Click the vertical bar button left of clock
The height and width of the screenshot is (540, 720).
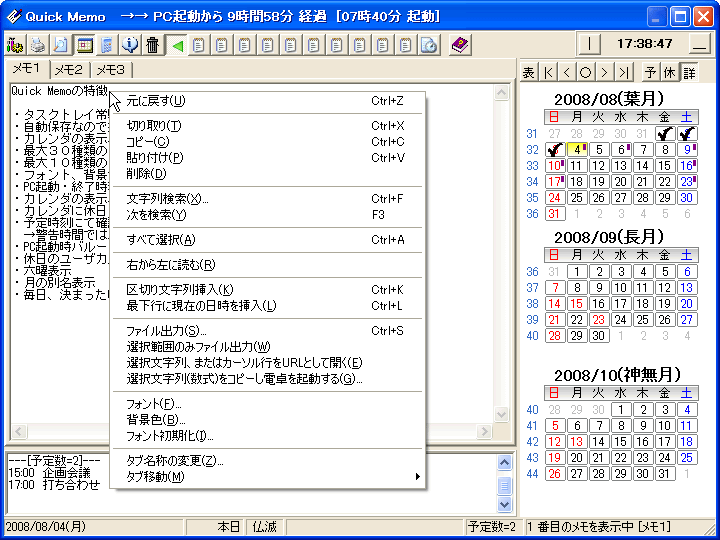point(589,44)
